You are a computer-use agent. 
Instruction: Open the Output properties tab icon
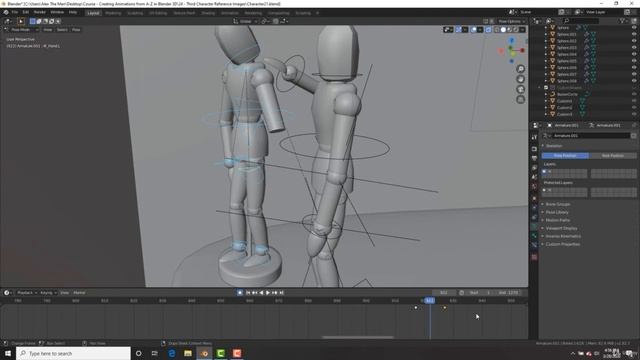(x=534, y=158)
